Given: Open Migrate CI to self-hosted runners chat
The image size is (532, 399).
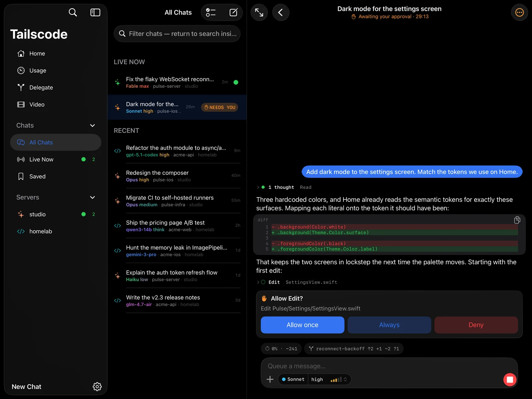Looking at the screenshot, I should [x=177, y=200].
